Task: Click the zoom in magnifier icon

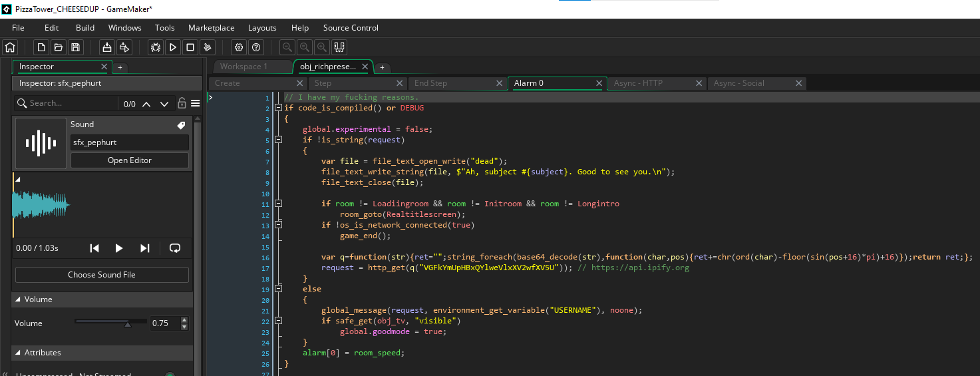Action: [322, 47]
